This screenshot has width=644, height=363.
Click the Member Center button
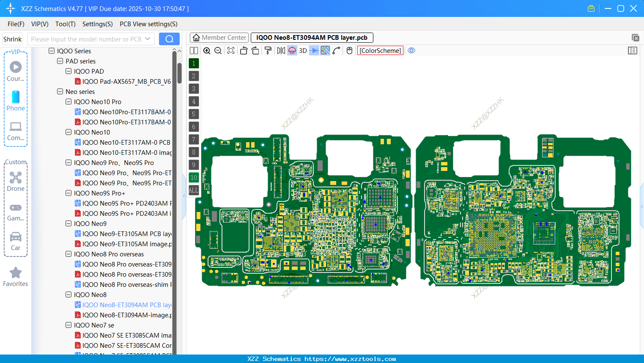219,38
